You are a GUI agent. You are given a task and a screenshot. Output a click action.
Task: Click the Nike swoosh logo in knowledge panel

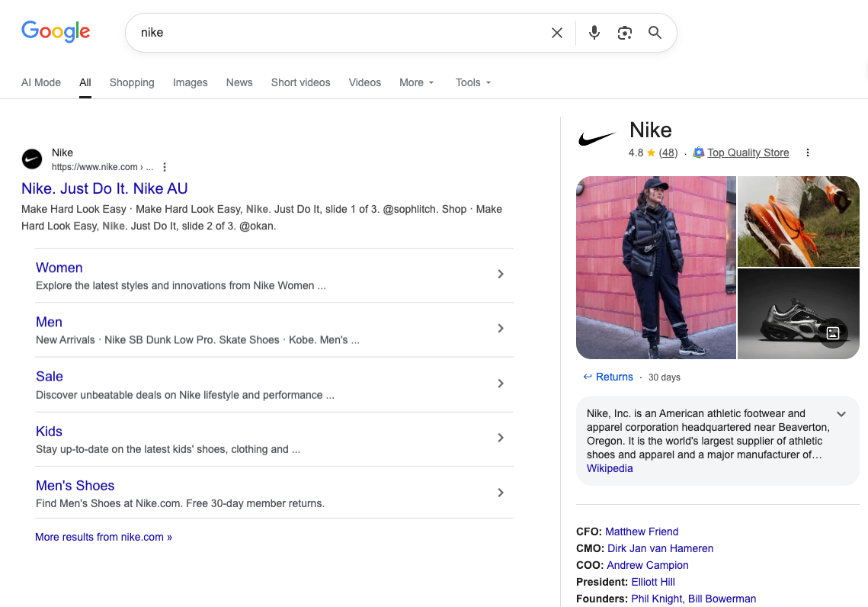coord(597,139)
